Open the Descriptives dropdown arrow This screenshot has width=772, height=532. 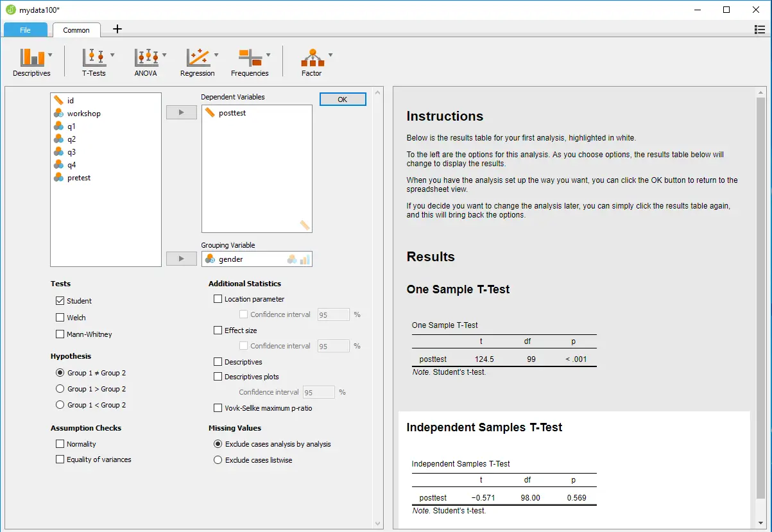[49, 55]
